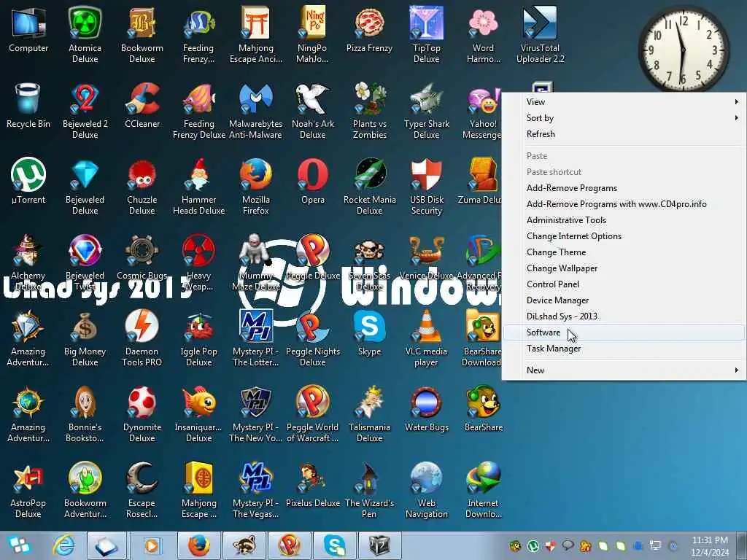Choose Change Wallpaper menu entry

pos(624,268)
